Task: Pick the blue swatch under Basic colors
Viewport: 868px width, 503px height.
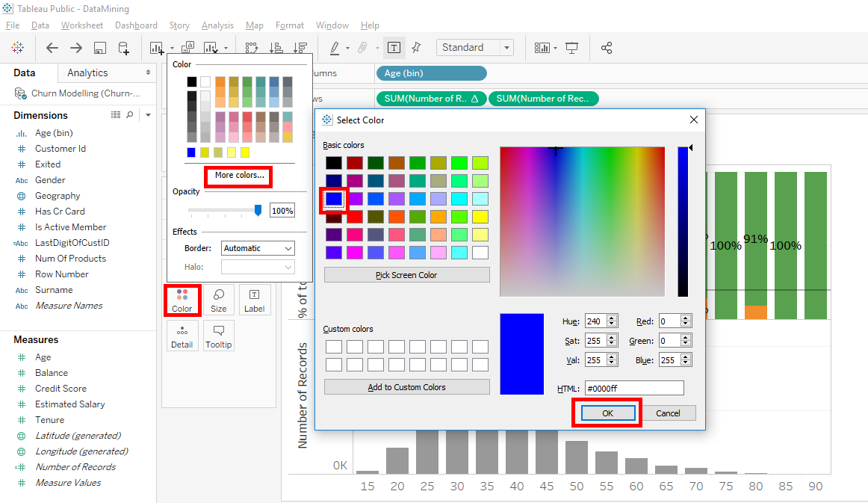Action: 333,199
